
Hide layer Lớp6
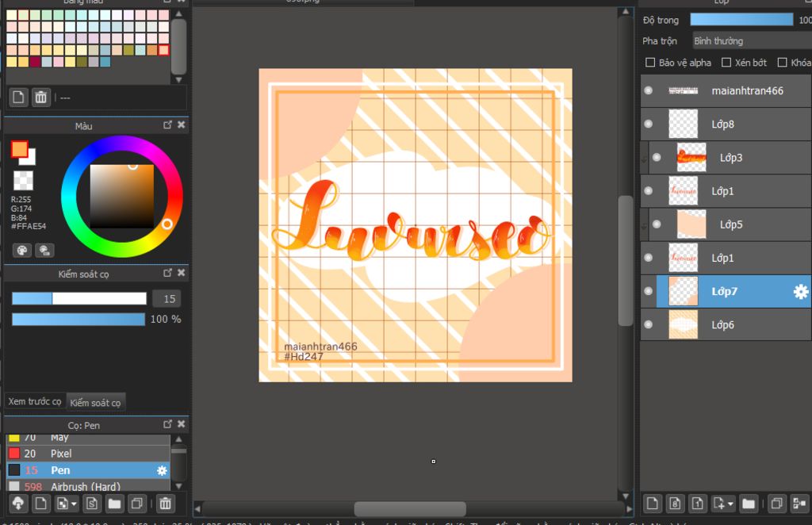[x=649, y=324]
